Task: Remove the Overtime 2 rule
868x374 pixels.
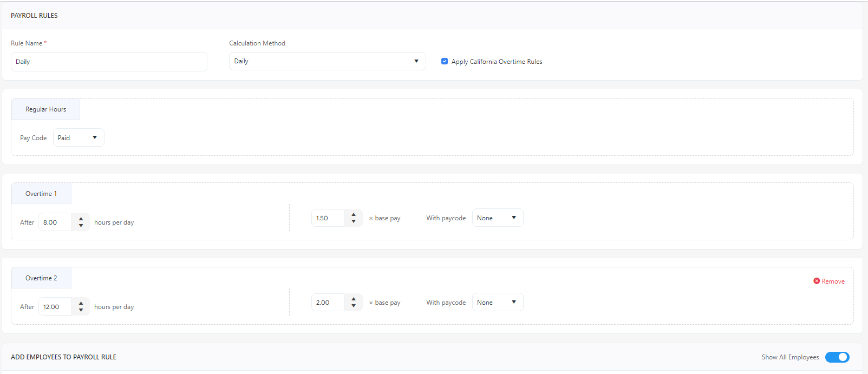Action: [x=829, y=281]
